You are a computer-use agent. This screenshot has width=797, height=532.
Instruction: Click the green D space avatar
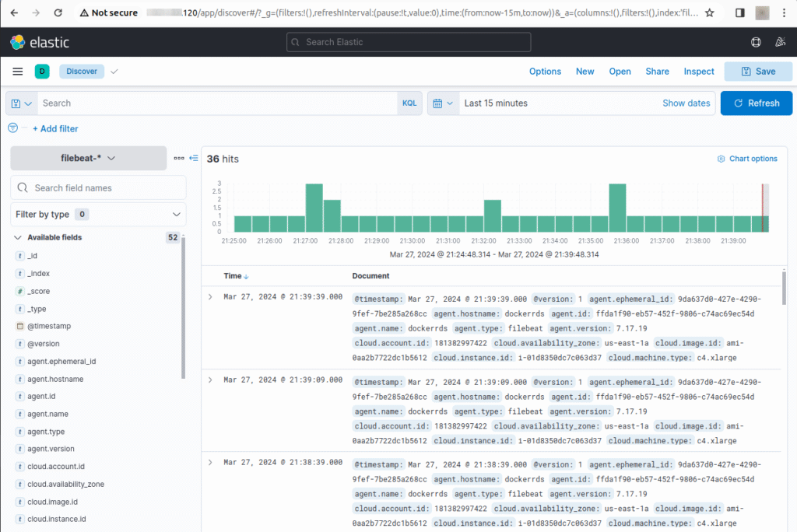tap(42, 72)
